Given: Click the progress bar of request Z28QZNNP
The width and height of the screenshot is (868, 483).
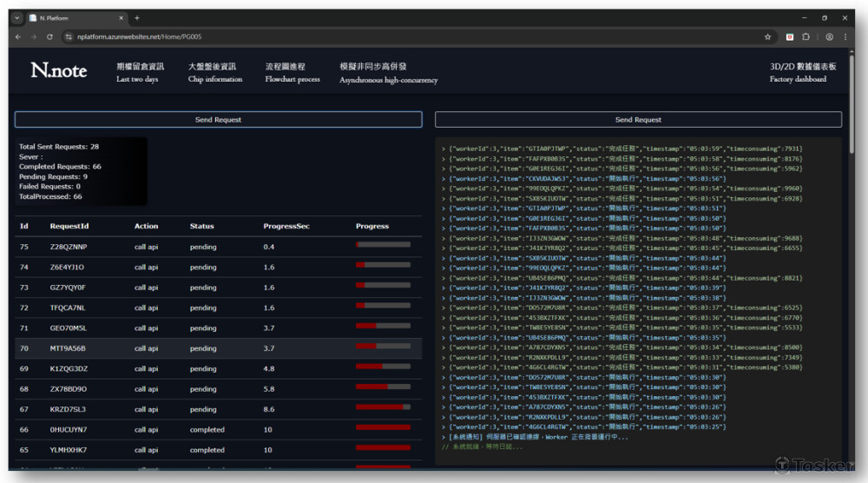Looking at the screenshot, I should click(x=383, y=246).
